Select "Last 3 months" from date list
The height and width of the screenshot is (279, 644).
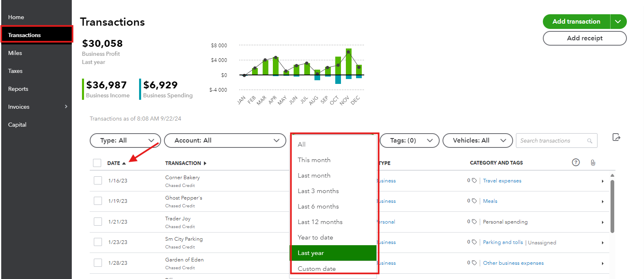tap(318, 191)
